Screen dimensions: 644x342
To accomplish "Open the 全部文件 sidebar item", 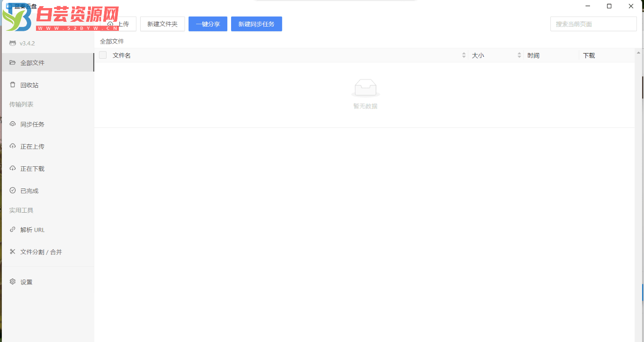I will [x=47, y=63].
